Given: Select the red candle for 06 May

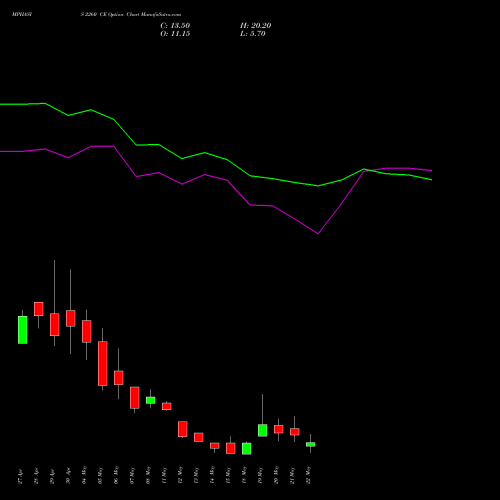Looking at the screenshot, I should 119,378.
